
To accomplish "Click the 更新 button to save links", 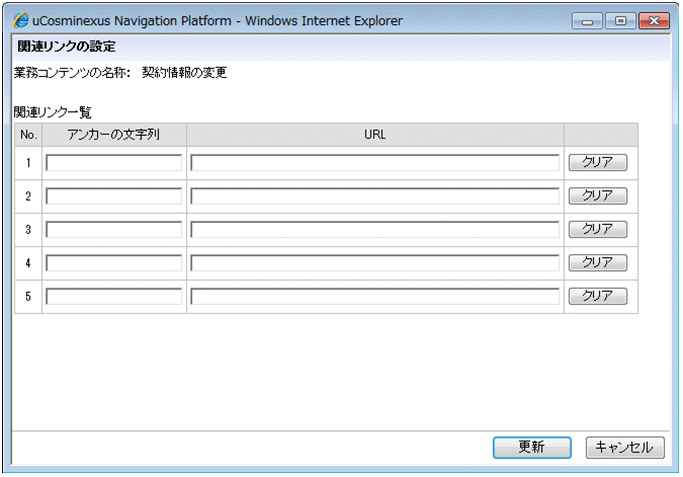I will (531, 448).
